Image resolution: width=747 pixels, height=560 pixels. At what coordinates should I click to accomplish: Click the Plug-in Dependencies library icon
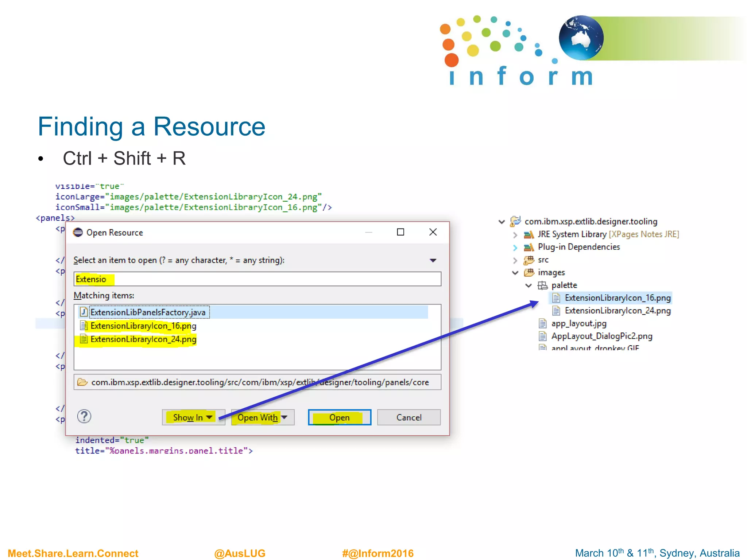click(529, 247)
